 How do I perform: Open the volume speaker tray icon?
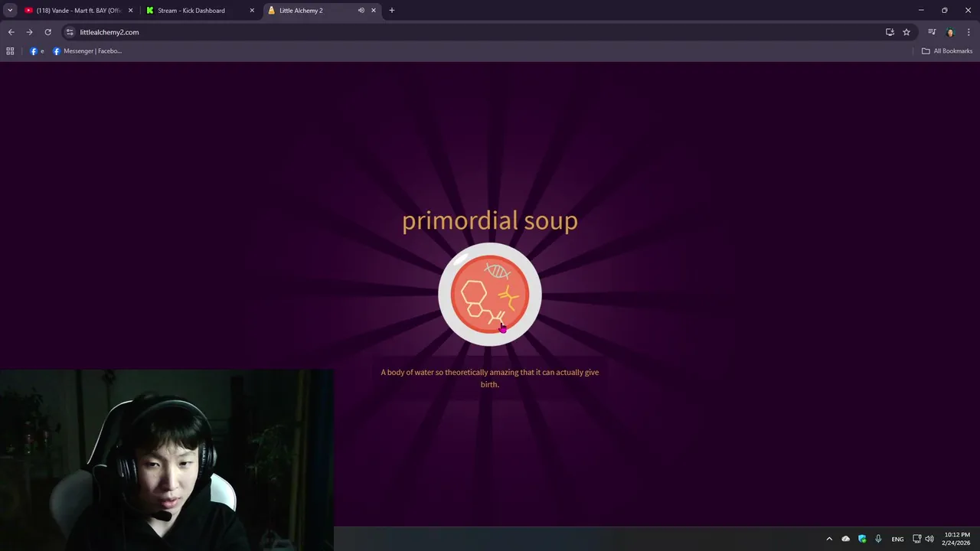tap(929, 539)
